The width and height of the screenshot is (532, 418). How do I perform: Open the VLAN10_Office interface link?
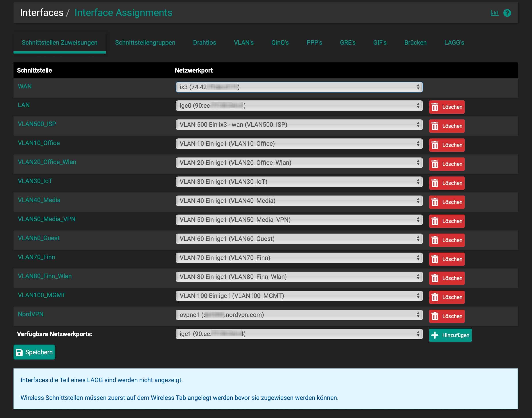click(39, 143)
